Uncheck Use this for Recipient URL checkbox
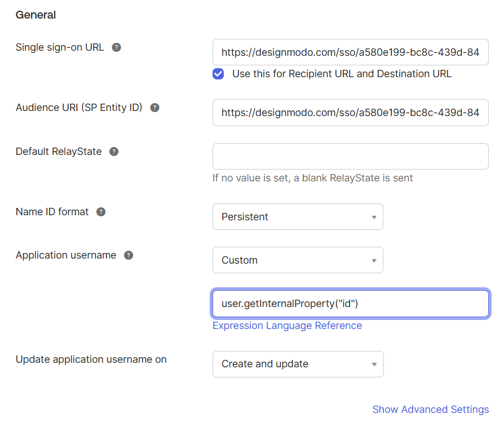The height and width of the screenshot is (427, 504). pos(218,74)
